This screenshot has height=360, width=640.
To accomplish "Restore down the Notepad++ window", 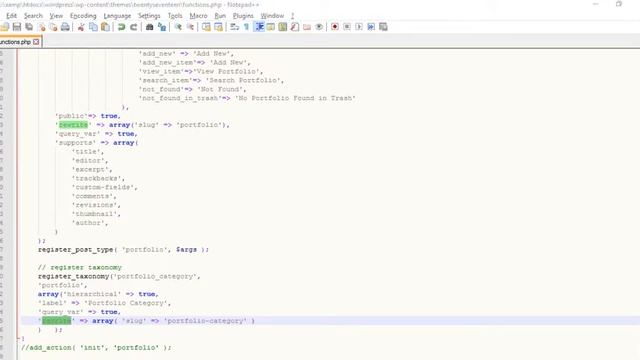I will (619, 4).
